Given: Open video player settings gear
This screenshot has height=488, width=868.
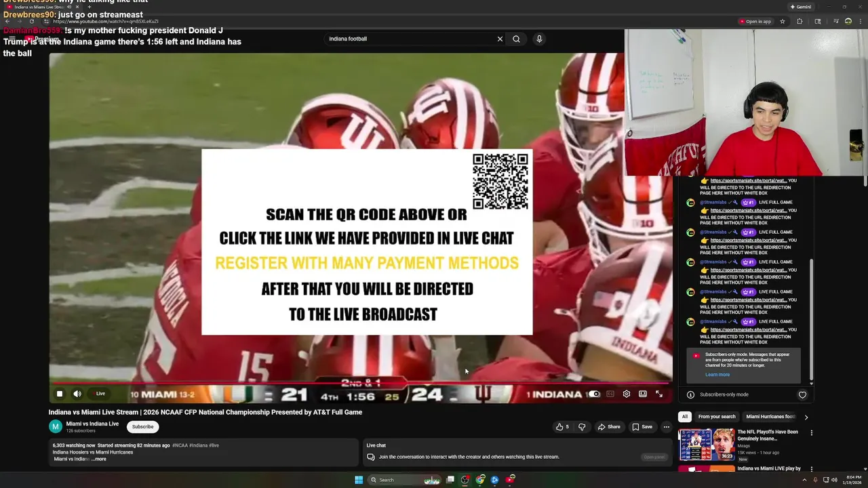Looking at the screenshot, I should coord(627,394).
